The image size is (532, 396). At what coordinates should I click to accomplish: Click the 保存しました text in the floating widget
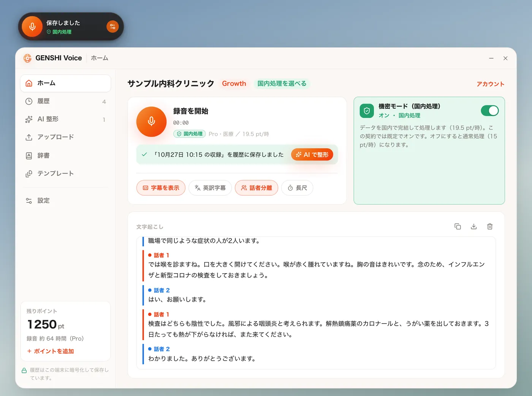(x=63, y=23)
